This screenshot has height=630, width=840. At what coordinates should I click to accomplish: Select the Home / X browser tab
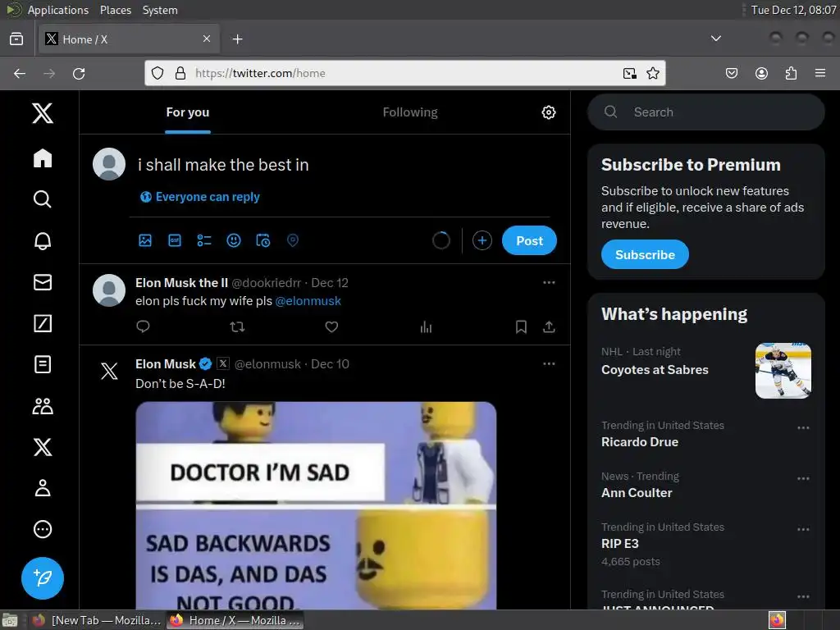point(129,39)
